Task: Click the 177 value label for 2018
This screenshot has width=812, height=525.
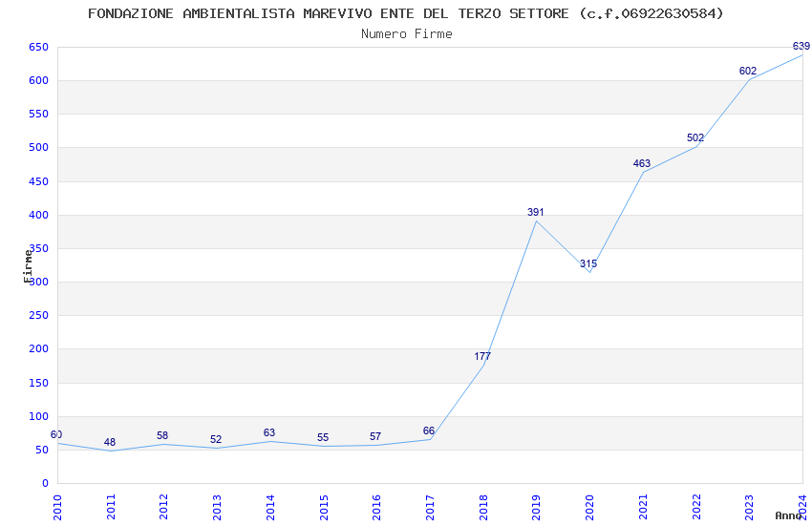Action: click(482, 357)
